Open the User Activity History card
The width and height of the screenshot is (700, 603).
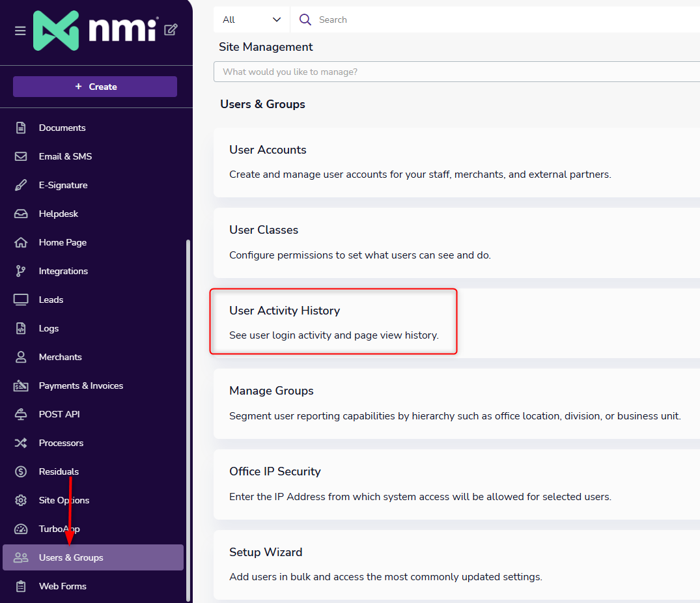pos(333,322)
